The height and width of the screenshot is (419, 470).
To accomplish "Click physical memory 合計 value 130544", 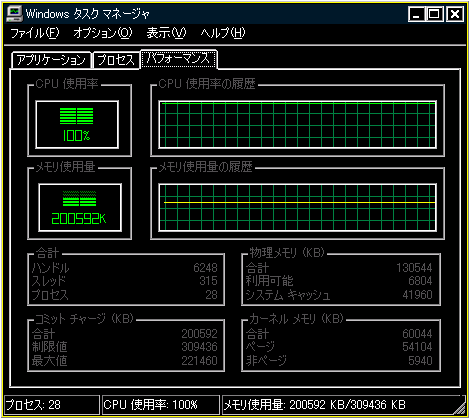I will point(414,268).
